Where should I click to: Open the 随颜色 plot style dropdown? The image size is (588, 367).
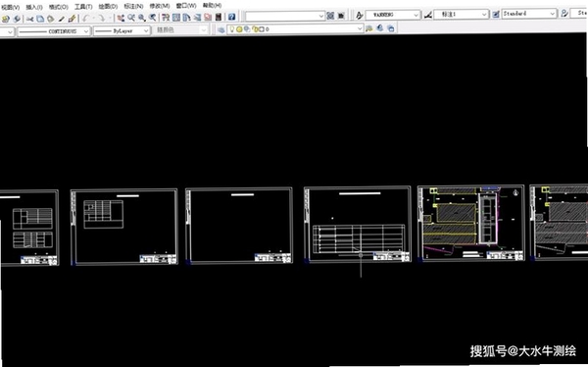pyautogui.click(x=181, y=30)
